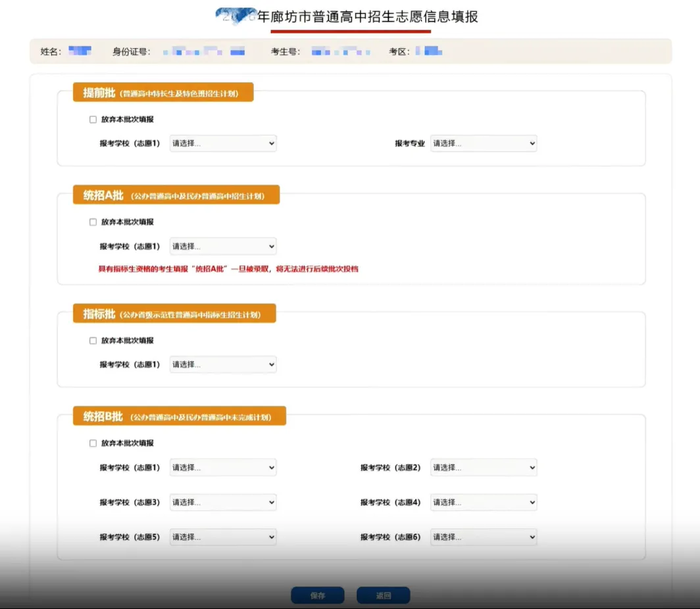Click the 返回 button

point(383,596)
